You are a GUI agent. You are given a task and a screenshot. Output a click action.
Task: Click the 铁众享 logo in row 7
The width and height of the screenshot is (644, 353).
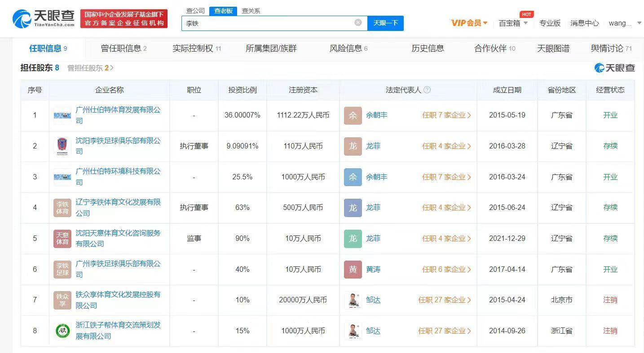tap(62, 300)
